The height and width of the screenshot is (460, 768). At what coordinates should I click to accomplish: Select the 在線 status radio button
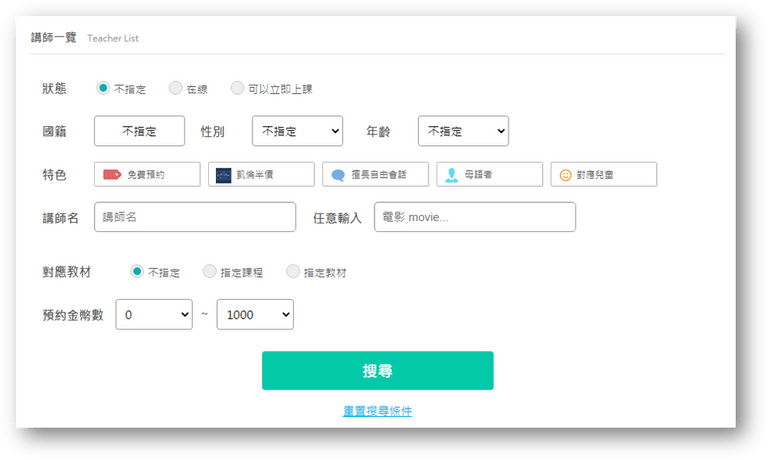[175, 88]
